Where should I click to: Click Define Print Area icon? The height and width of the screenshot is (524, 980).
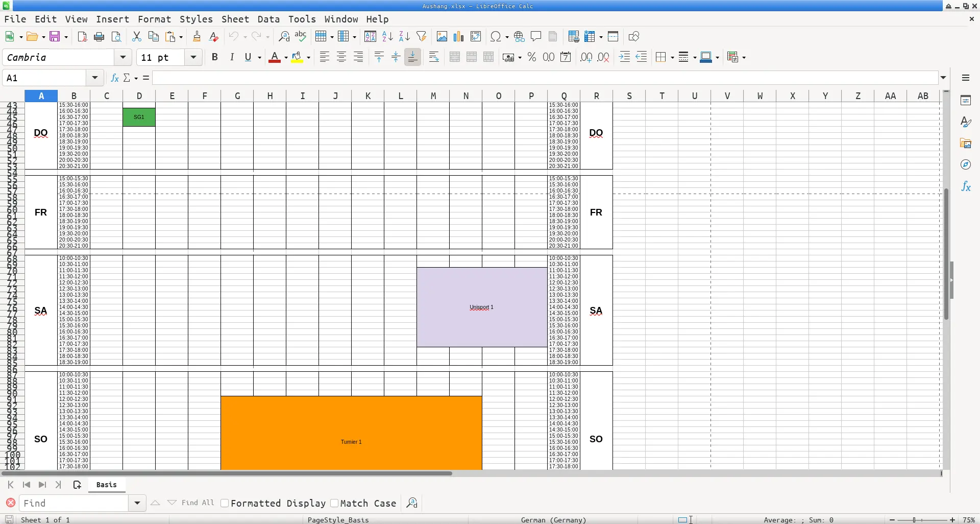pos(574,36)
